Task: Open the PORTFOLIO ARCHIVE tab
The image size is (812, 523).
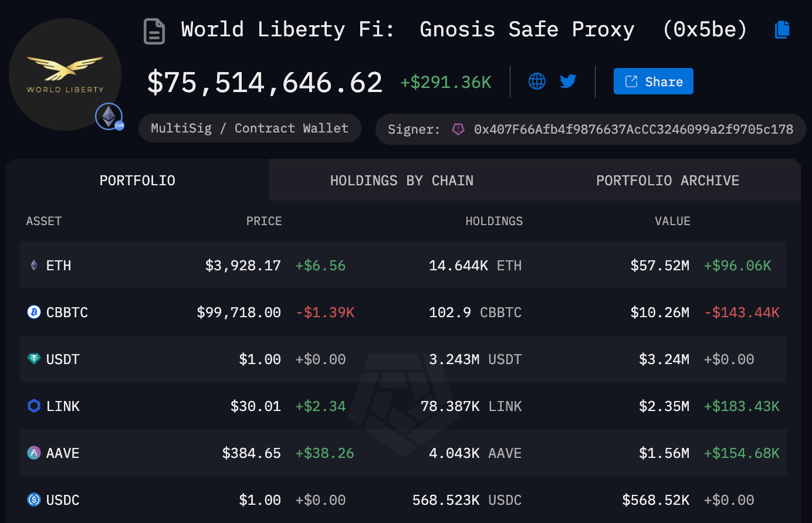Action: click(668, 180)
